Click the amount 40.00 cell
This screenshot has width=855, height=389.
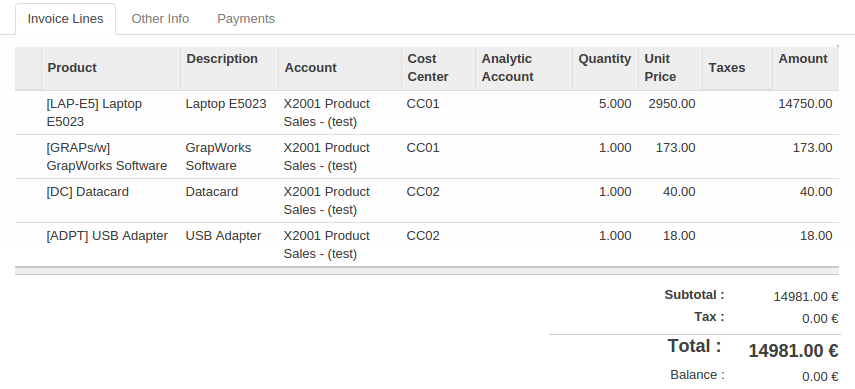pos(805,201)
